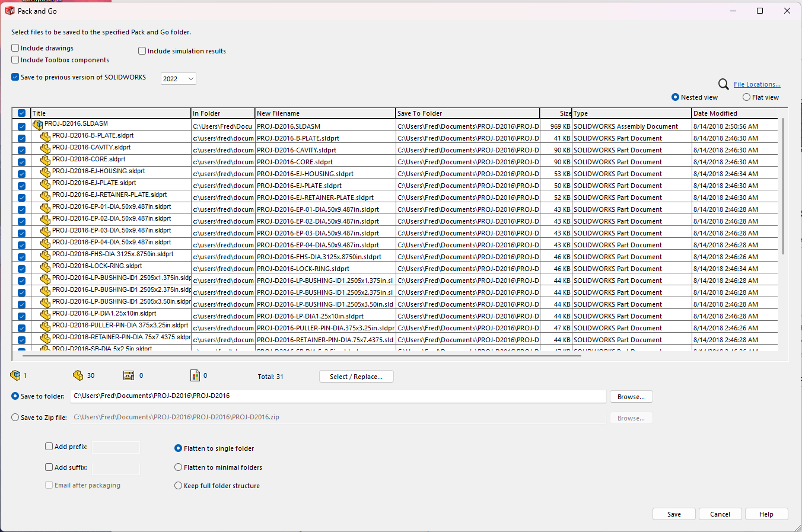
Task: Click the part icon for PROJ-D2016-B-PLATE.sldprt
Action: pos(45,136)
